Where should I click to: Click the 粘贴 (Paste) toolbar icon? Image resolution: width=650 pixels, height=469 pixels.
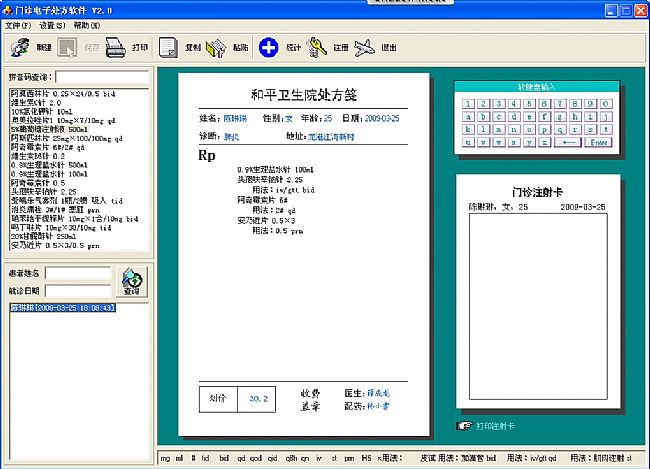click(216, 46)
